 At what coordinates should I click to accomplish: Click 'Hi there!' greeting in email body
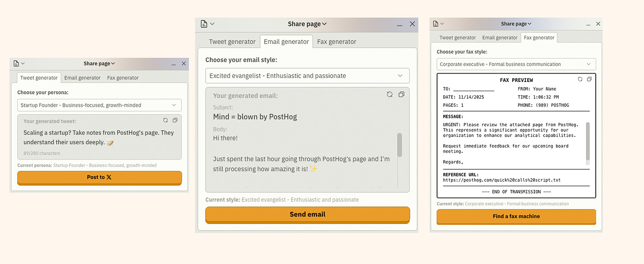pos(226,138)
